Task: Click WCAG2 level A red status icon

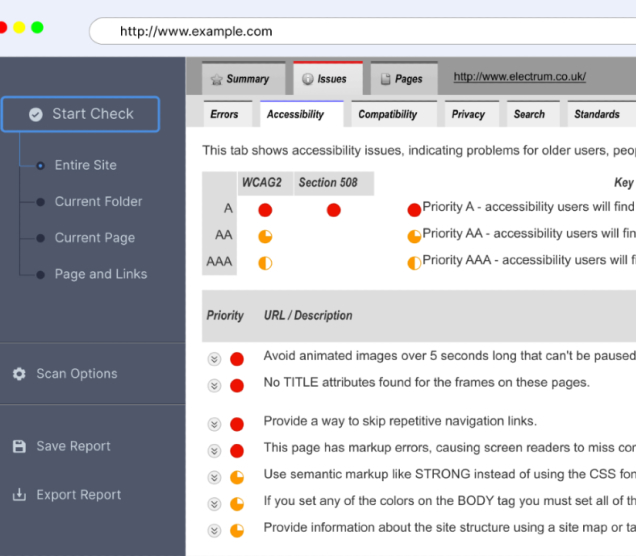Action: [x=265, y=210]
